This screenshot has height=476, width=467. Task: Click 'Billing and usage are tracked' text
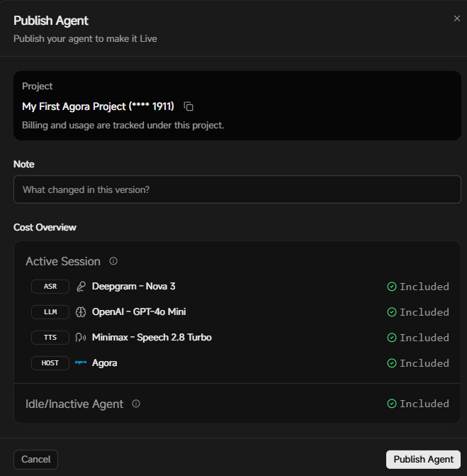(123, 126)
